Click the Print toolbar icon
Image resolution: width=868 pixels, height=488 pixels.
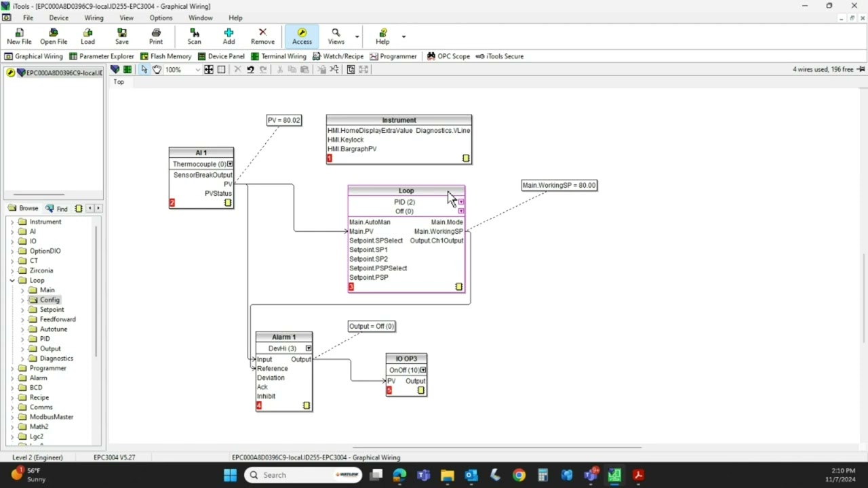coord(156,37)
